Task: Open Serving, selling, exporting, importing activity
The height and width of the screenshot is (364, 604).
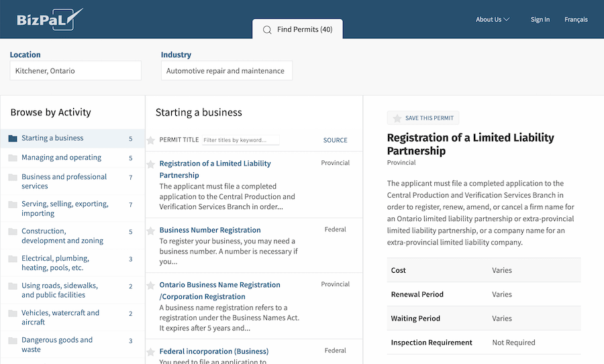Action: (x=72, y=208)
